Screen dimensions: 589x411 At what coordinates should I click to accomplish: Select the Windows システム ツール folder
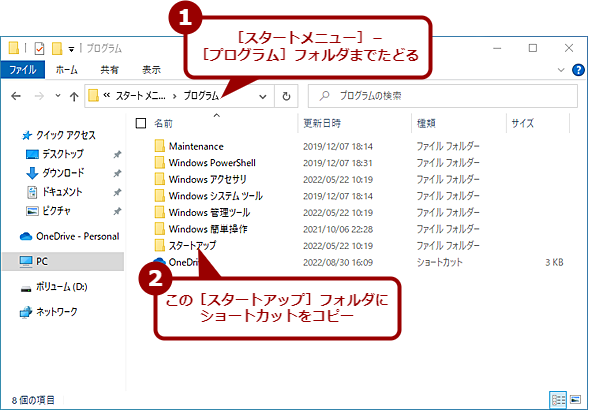216,196
